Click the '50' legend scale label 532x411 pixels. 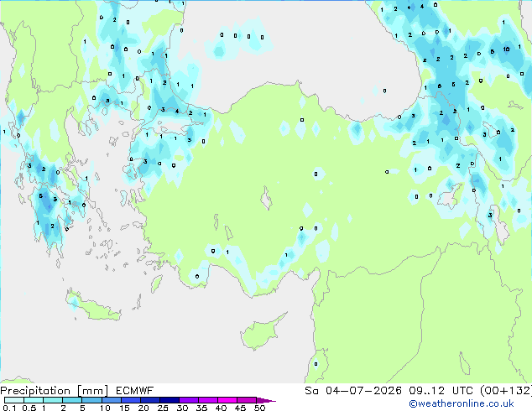[x=259, y=408]
